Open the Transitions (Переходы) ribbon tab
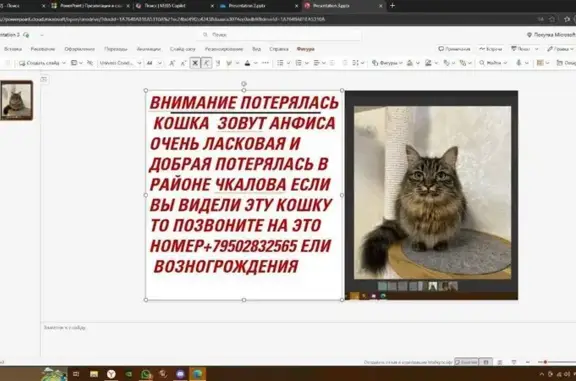Viewport: 576px width, 381px height. pos(116,49)
